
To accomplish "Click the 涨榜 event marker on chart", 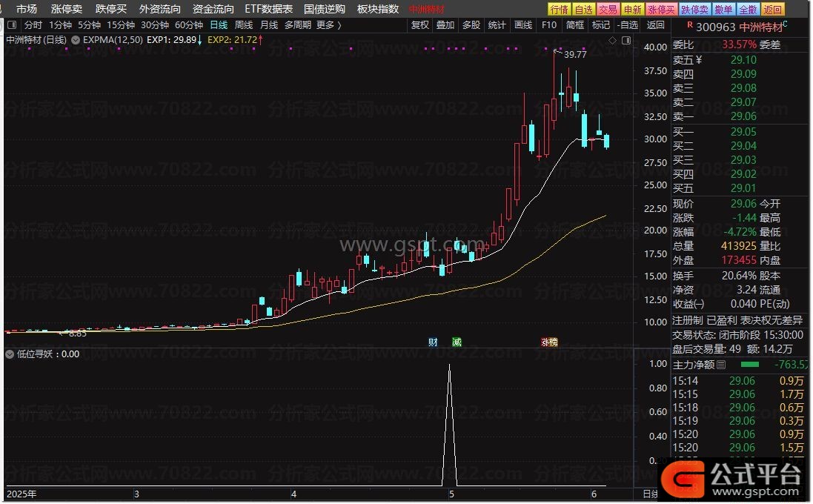I will (550, 342).
